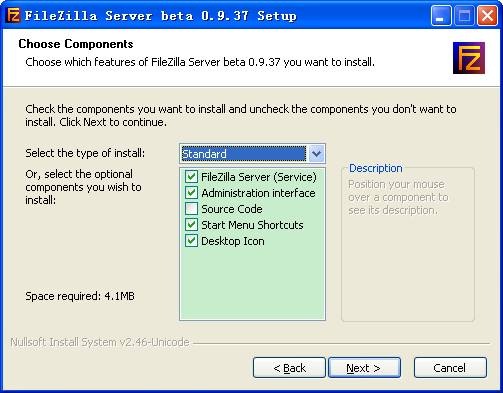
Task: Uncheck Start Menu Shortcuts component
Action: 191,225
